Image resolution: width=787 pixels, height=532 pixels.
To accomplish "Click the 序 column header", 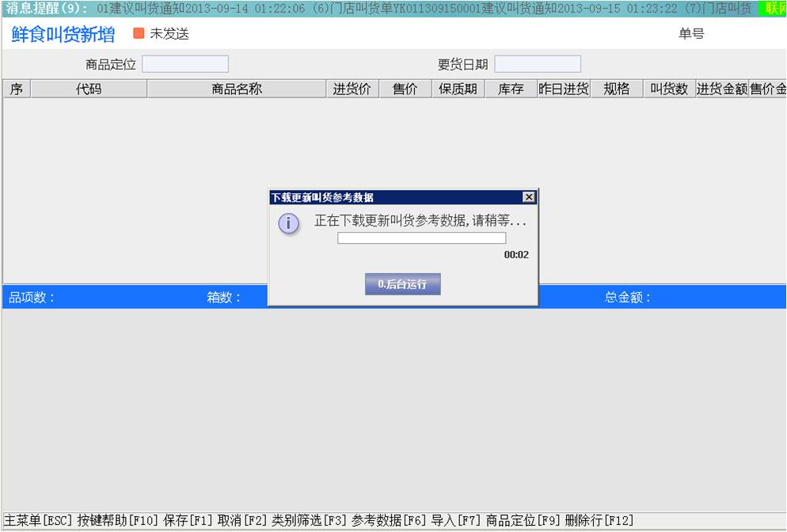I will (x=17, y=89).
